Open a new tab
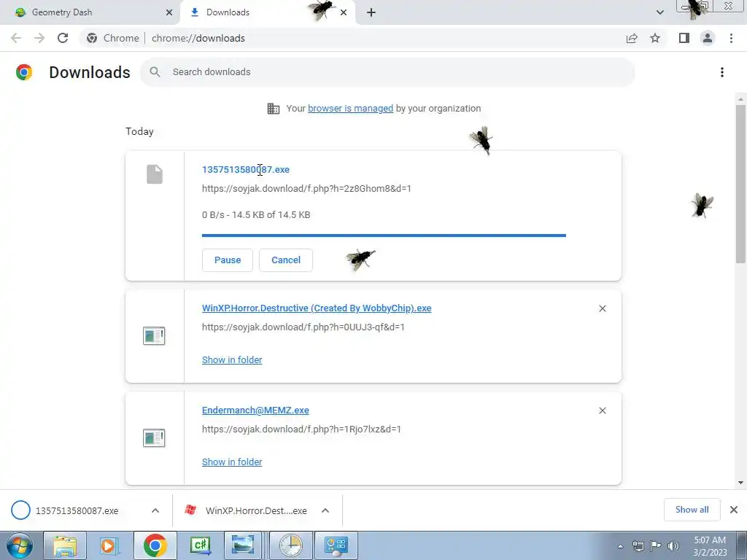Image resolution: width=747 pixels, height=560 pixels. coord(371,12)
